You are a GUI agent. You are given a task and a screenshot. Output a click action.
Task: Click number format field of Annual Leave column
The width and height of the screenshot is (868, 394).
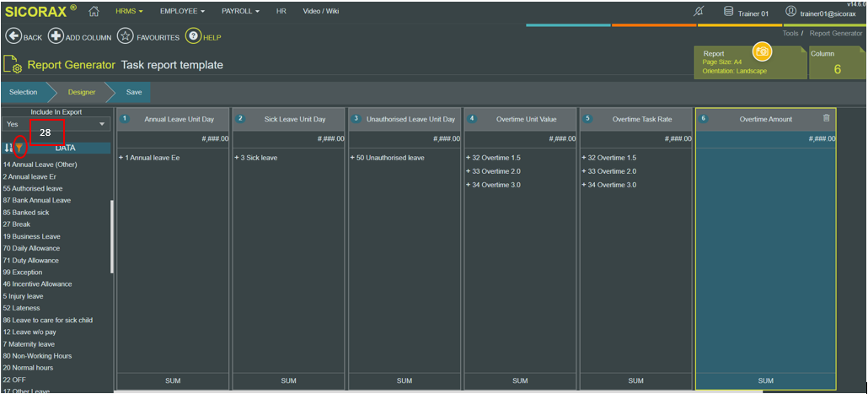coord(173,139)
